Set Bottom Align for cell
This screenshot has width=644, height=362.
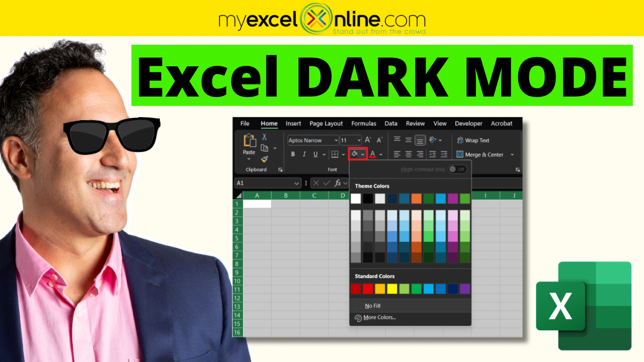tap(420, 140)
